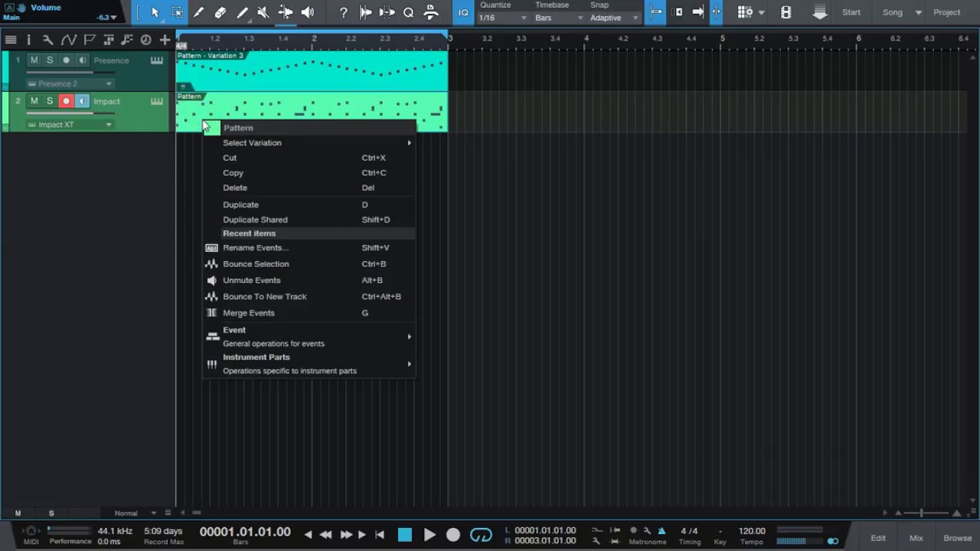
Task: Click the metronome icon in transport
Action: pos(661,530)
